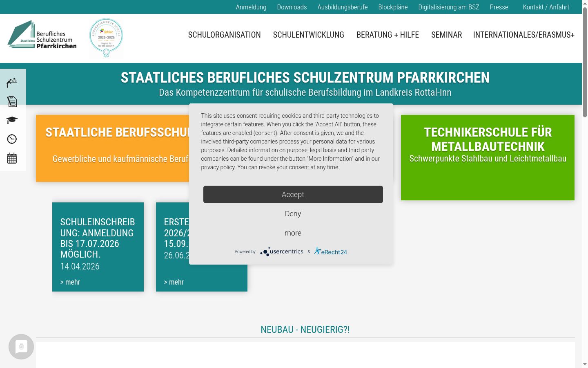Screen dimensions: 588x368
Task: Visit the Presse page
Action: point(499,7)
